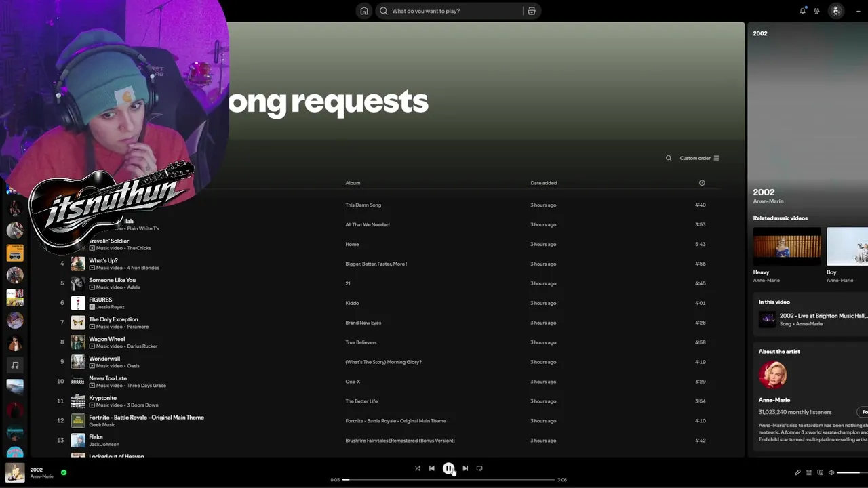868x488 pixels.
Task: Open the Boy related music video thumbnail
Action: tap(847, 246)
